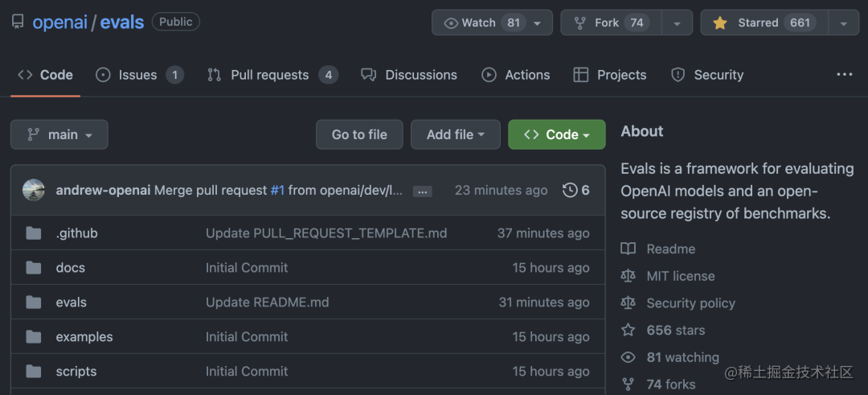Open the .github folder
This screenshot has width=868, height=395.
click(77, 233)
